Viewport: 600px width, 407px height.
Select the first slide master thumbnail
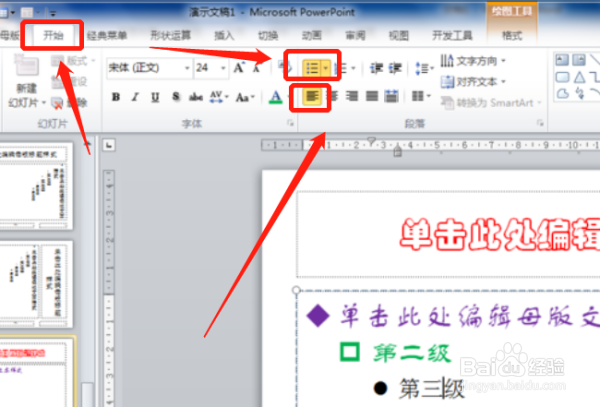coord(36,186)
